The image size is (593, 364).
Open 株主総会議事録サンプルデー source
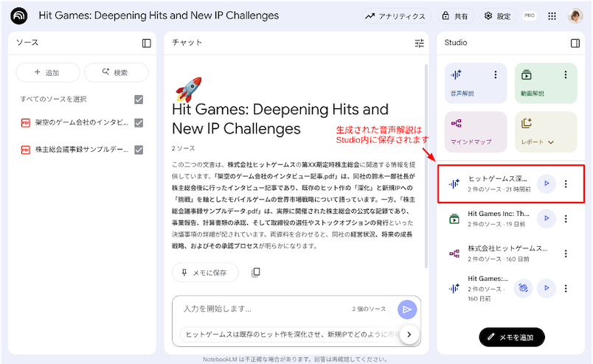coord(82,150)
